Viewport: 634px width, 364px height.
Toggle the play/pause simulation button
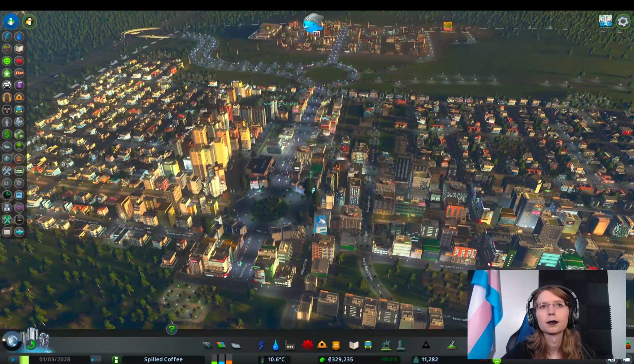(x=13, y=360)
